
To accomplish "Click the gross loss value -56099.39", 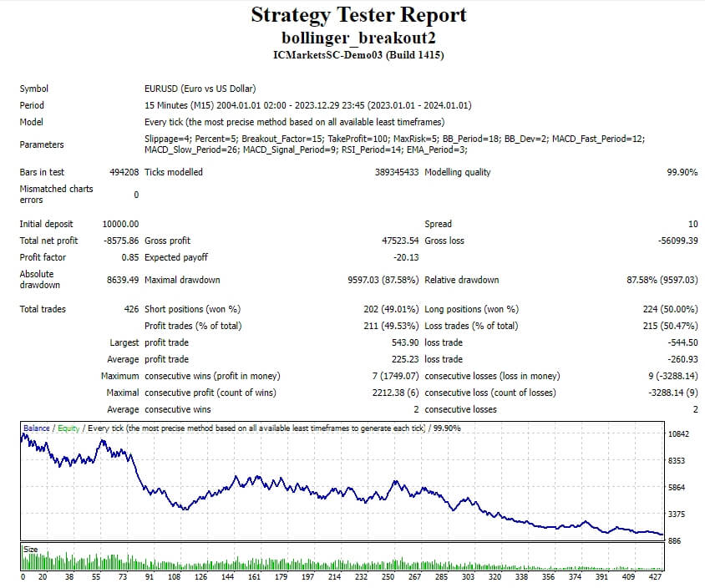I will (678, 241).
